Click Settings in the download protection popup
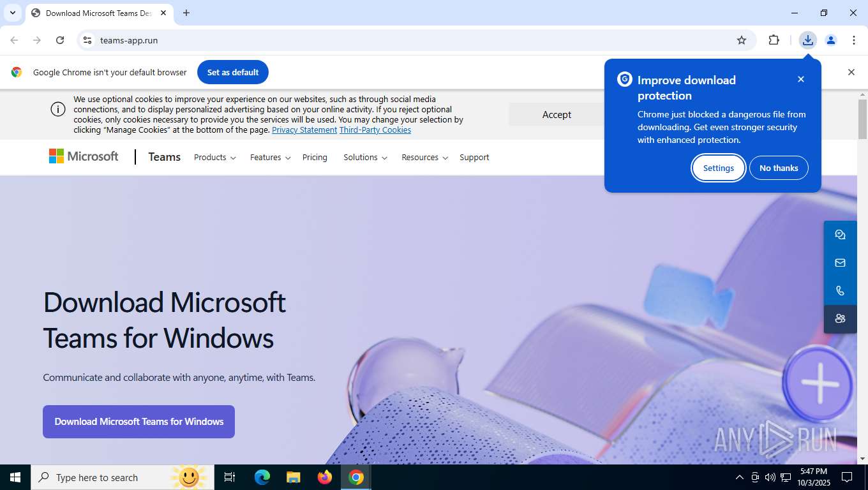Image resolution: width=868 pixels, height=490 pixels. (x=719, y=168)
